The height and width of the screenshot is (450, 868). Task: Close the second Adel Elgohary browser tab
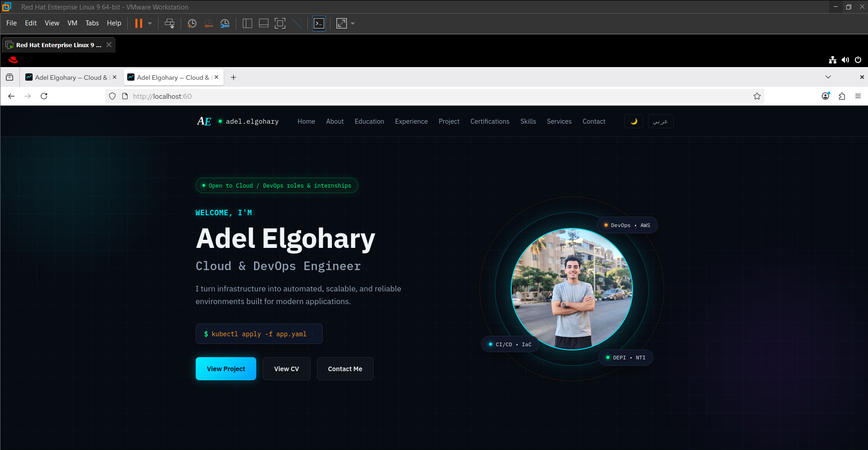click(216, 77)
